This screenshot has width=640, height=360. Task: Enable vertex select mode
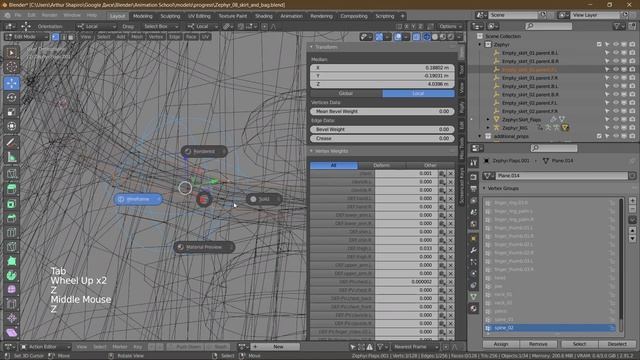[x=55, y=37]
